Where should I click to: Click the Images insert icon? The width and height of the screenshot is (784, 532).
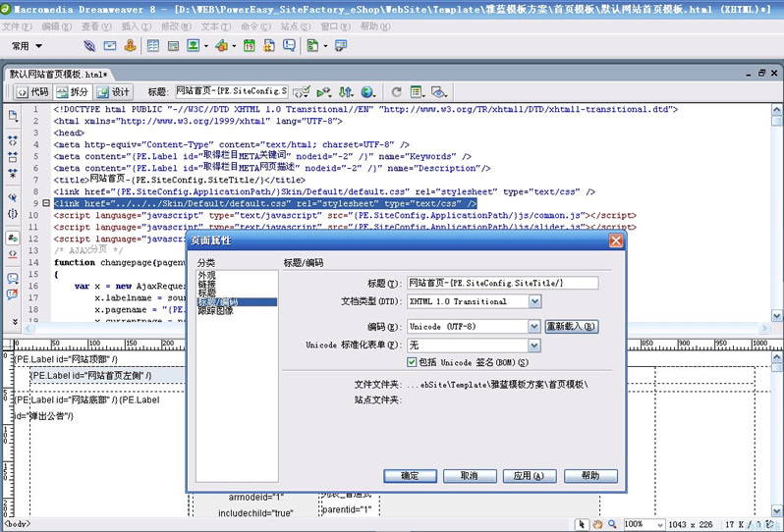point(194,46)
